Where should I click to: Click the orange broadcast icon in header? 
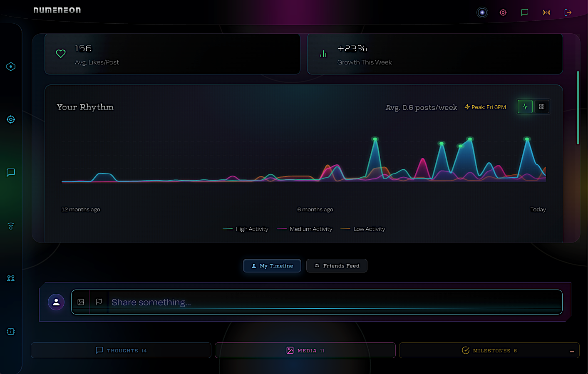(546, 12)
